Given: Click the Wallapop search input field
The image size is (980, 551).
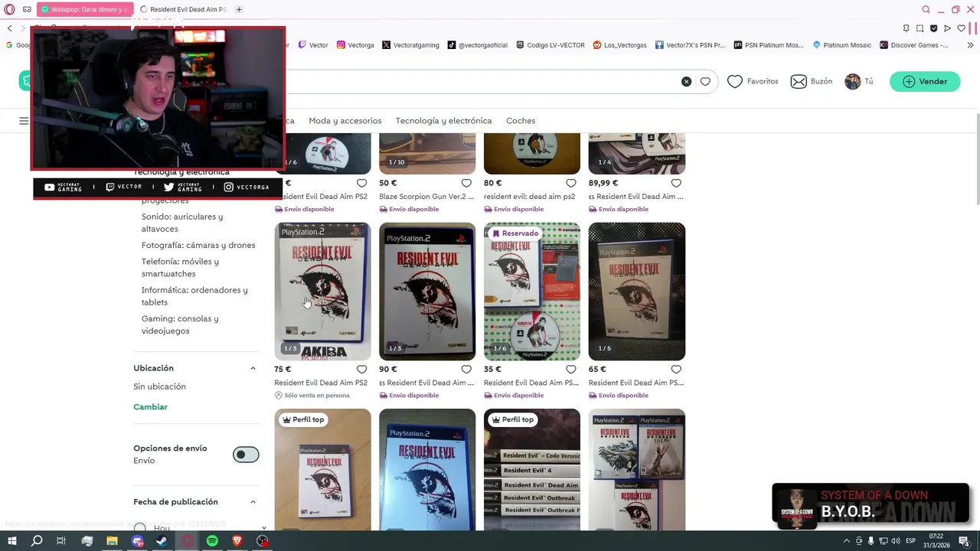Looking at the screenshot, I should click(482, 81).
